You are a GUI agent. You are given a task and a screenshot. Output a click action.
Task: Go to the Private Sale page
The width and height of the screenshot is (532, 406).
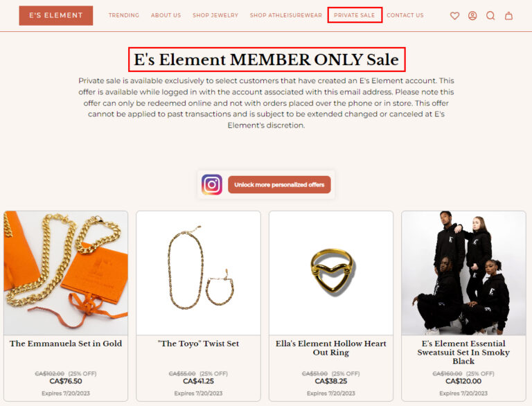355,15
